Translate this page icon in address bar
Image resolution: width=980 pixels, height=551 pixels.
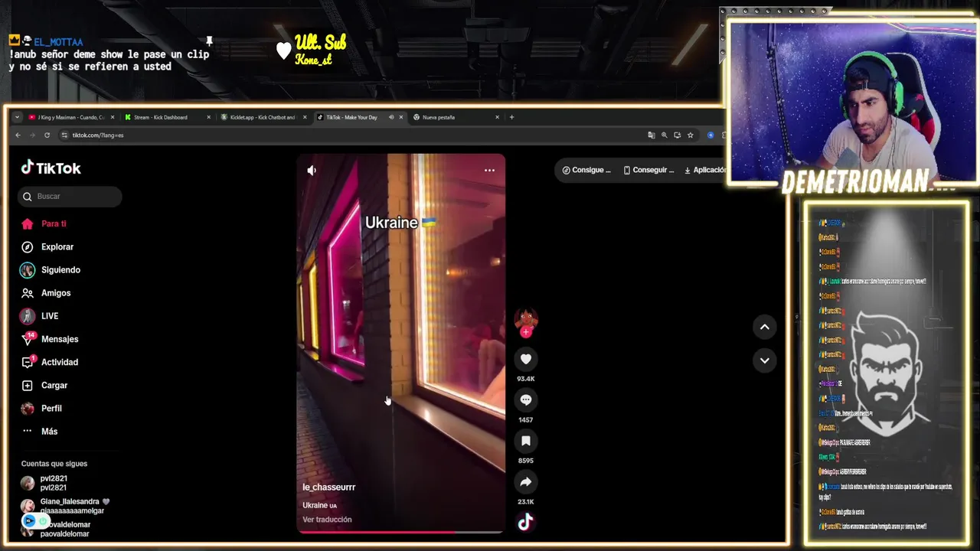652,135
